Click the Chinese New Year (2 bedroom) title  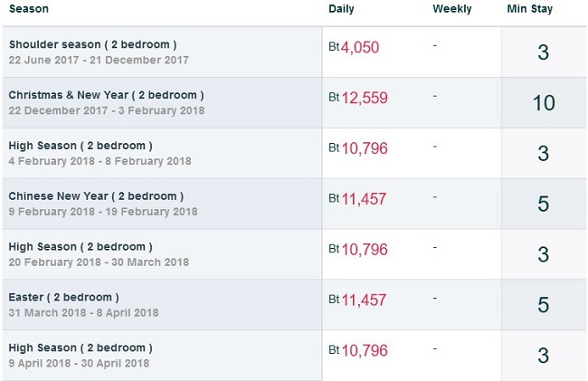(x=96, y=196)
